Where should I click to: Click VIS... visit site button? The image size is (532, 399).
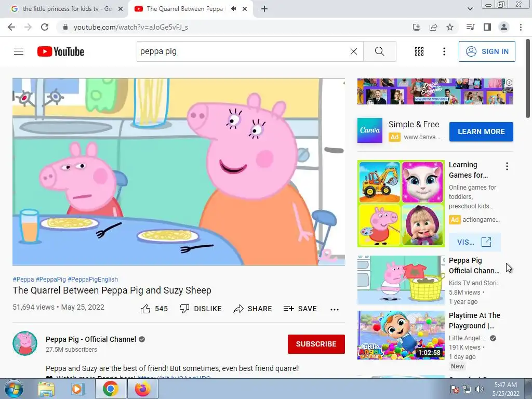coord(475,242)
